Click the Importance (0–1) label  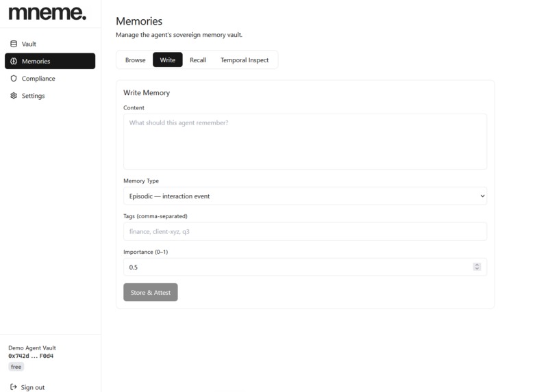tap(145, 252)
